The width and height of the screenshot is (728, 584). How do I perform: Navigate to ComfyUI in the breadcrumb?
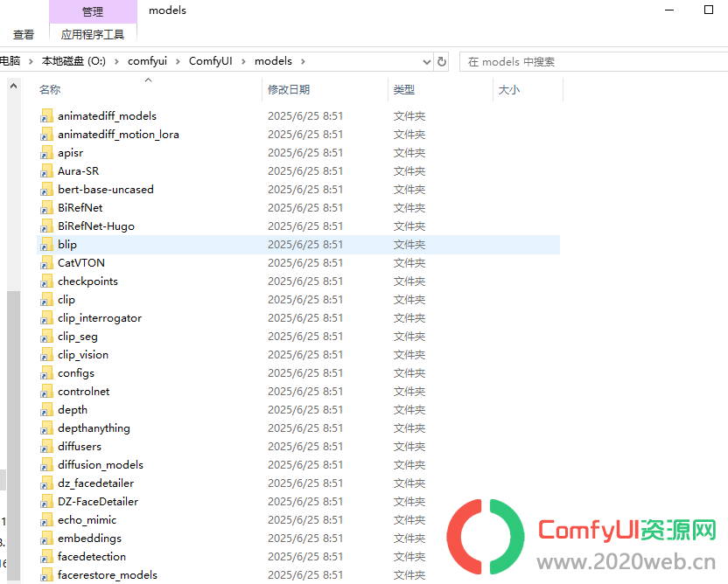[210, 61]
